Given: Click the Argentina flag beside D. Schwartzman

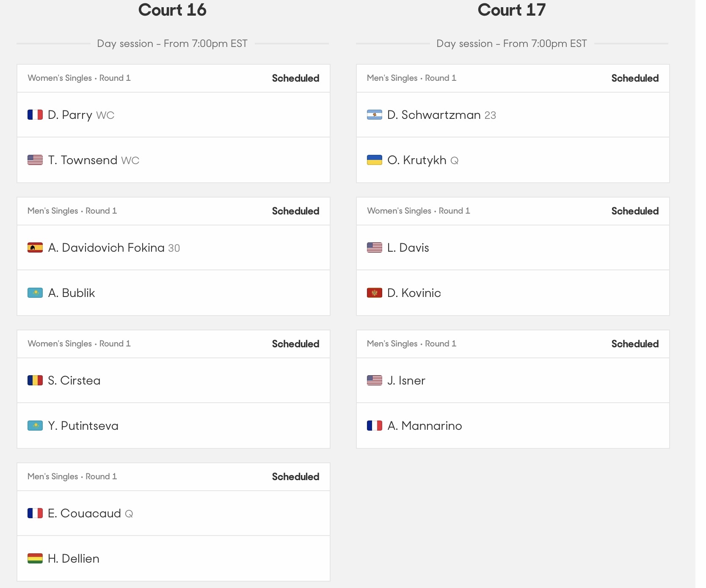Looking at the screenshot, I should tap(375, 115).
